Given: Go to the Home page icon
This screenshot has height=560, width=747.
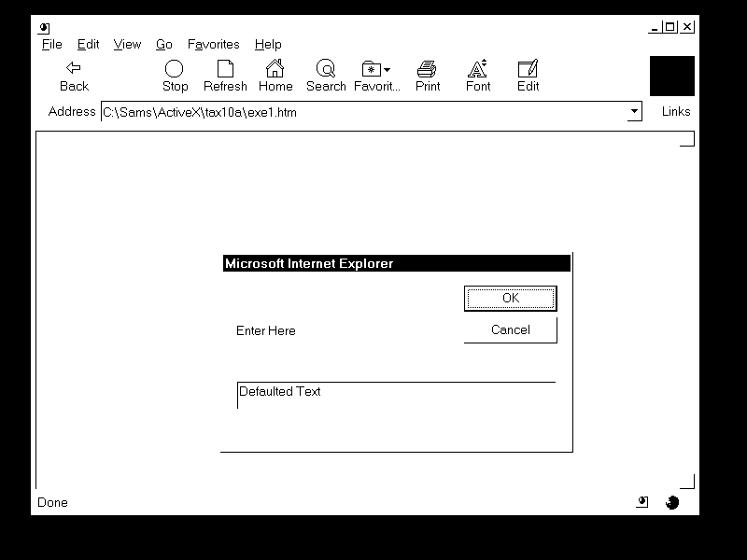Looking at the screenshot, I should pos(275,68).
